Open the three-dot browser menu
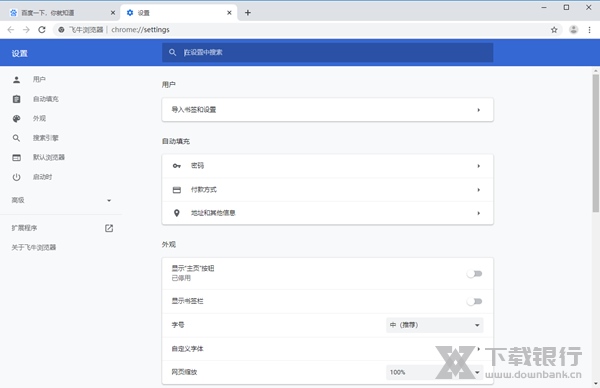 589,30
